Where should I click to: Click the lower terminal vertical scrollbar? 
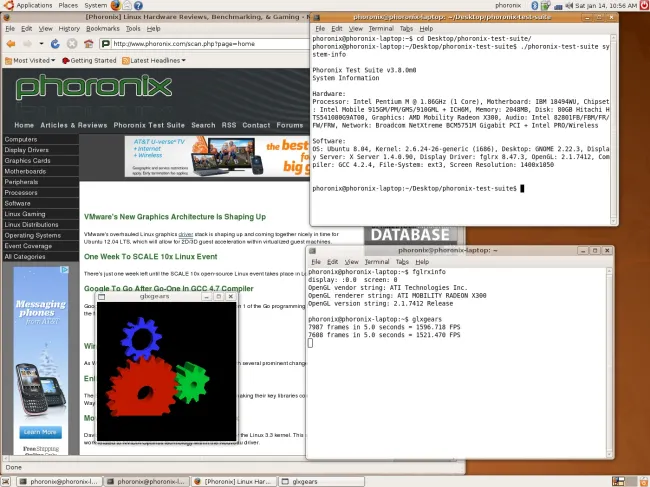609,363
